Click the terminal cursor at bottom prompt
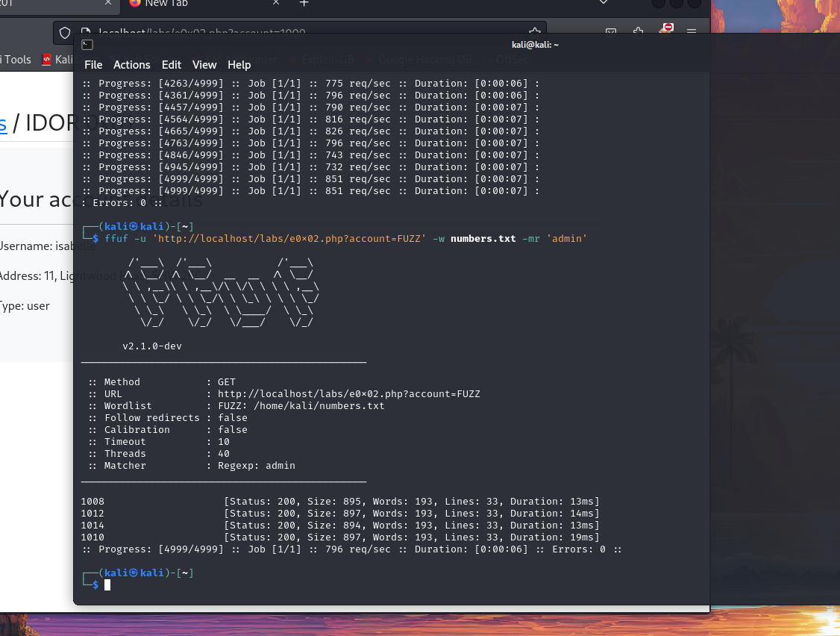 [107, 585]
